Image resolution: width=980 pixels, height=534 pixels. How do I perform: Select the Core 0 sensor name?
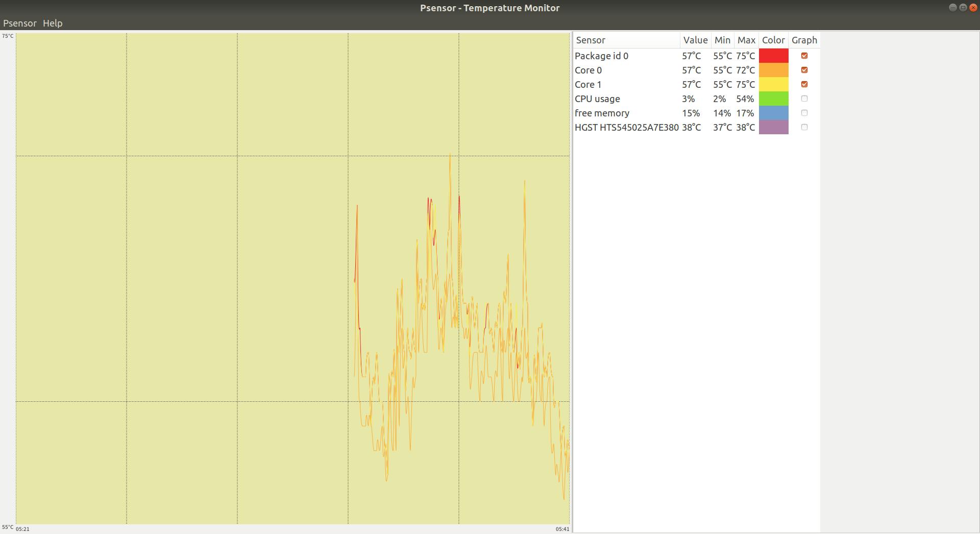coord(588,70)
